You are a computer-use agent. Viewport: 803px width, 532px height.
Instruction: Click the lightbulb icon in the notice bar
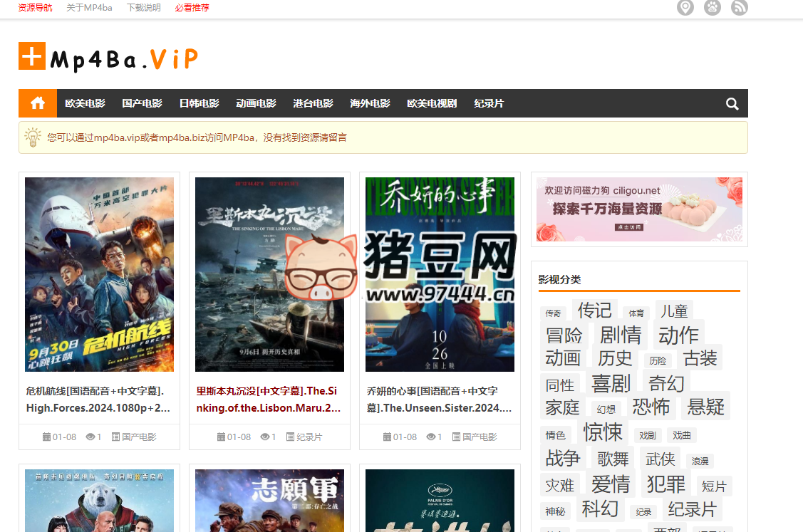click(32, 137)
